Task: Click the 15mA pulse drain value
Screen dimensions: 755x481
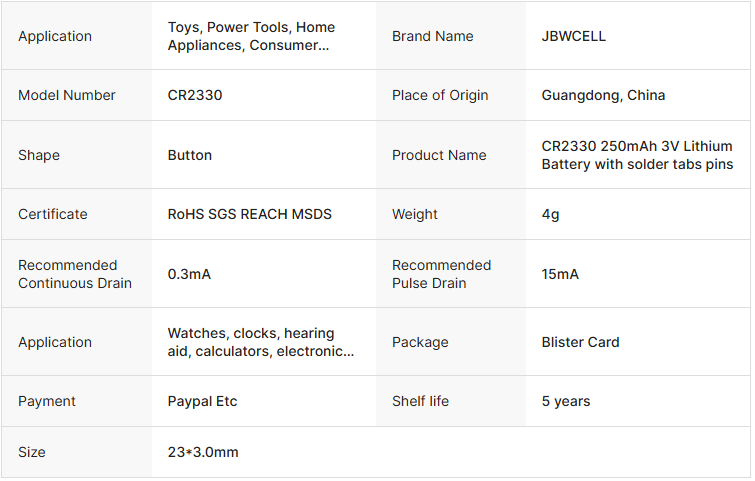Action: click(x=560, y=274)
